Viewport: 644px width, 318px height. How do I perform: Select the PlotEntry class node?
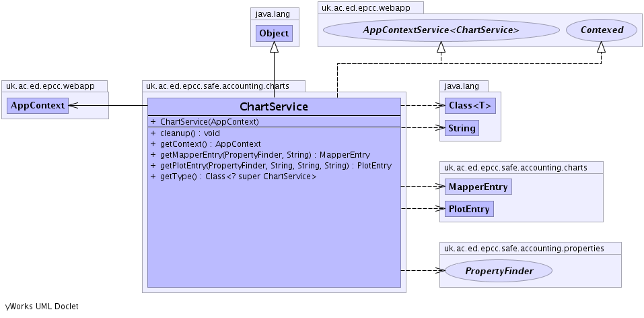pyautogui.click(x=468, y=209)
